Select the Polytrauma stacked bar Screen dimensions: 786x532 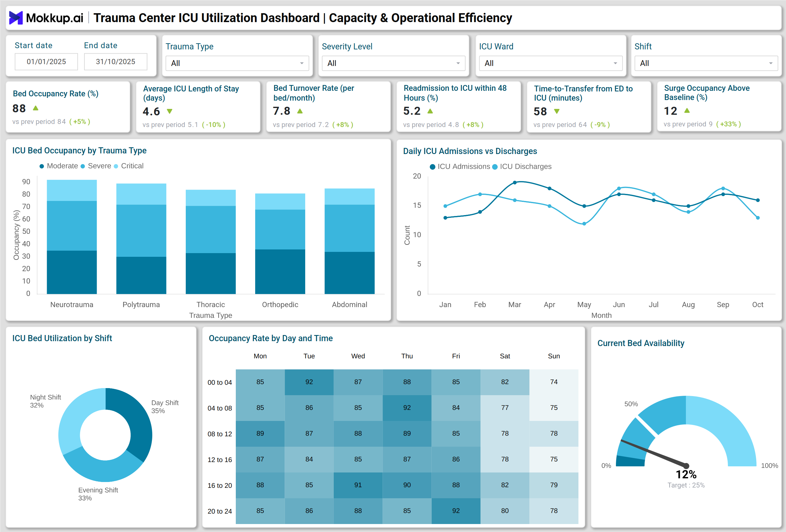[141, 239]
